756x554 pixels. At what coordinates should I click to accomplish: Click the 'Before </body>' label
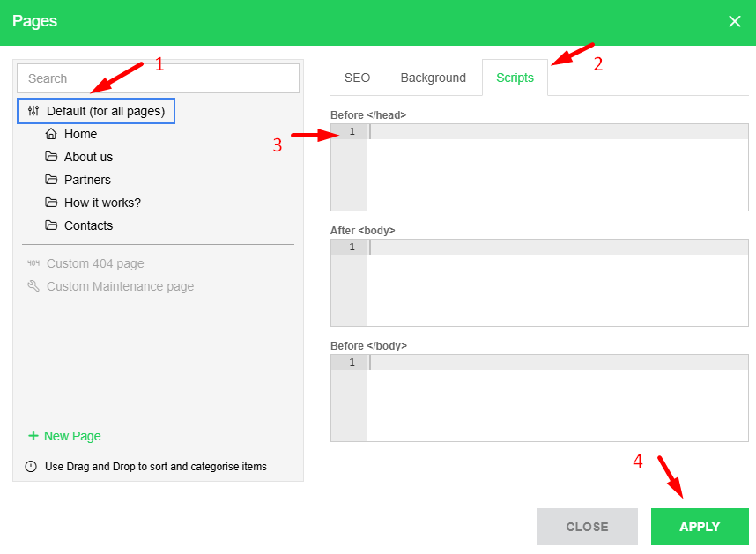point(369,346)
